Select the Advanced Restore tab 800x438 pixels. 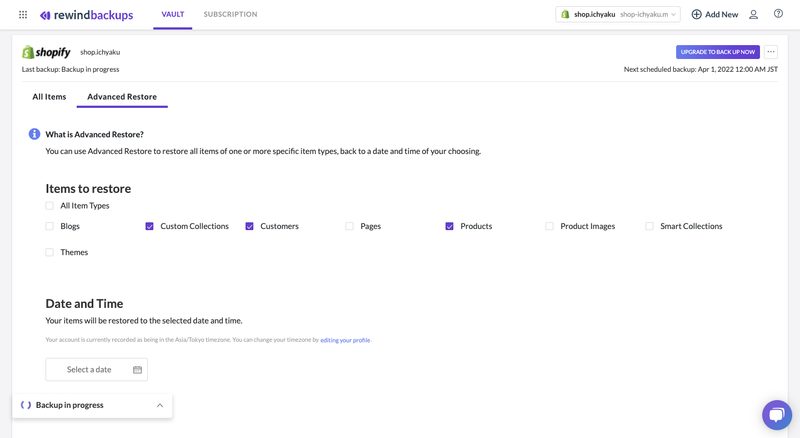pos(122,96)
